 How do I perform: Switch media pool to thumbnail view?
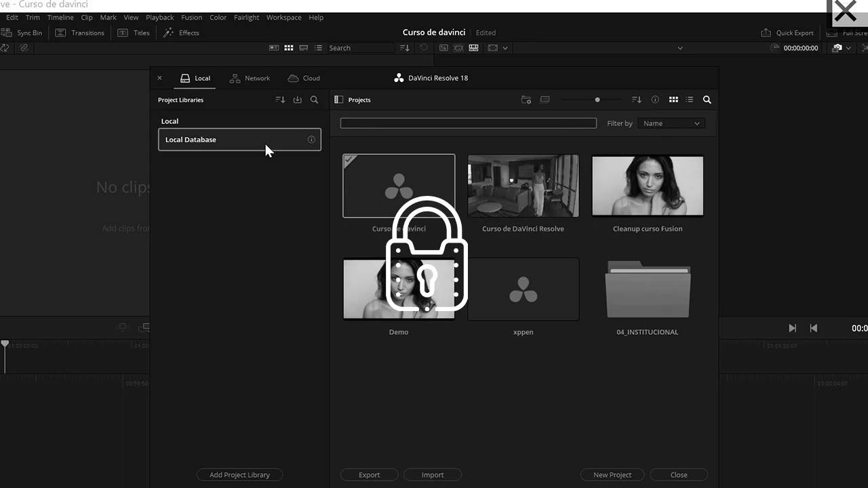(x=289, y=48)
